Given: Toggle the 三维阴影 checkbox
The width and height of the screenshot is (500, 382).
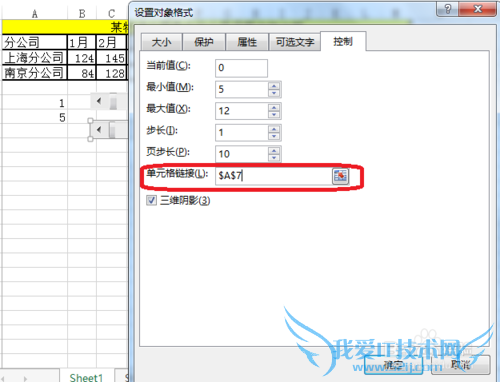Looking at the screenshot, I should point(151,200).
